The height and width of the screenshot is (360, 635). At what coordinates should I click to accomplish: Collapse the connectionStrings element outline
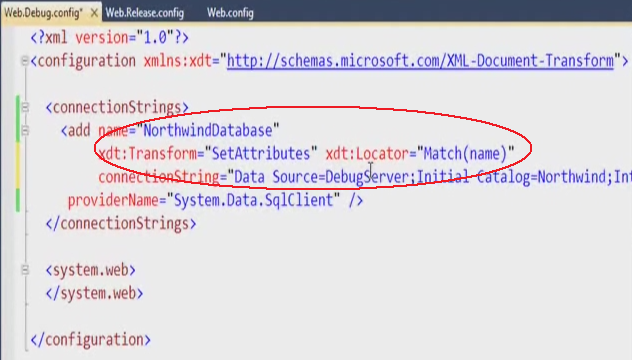25,107
